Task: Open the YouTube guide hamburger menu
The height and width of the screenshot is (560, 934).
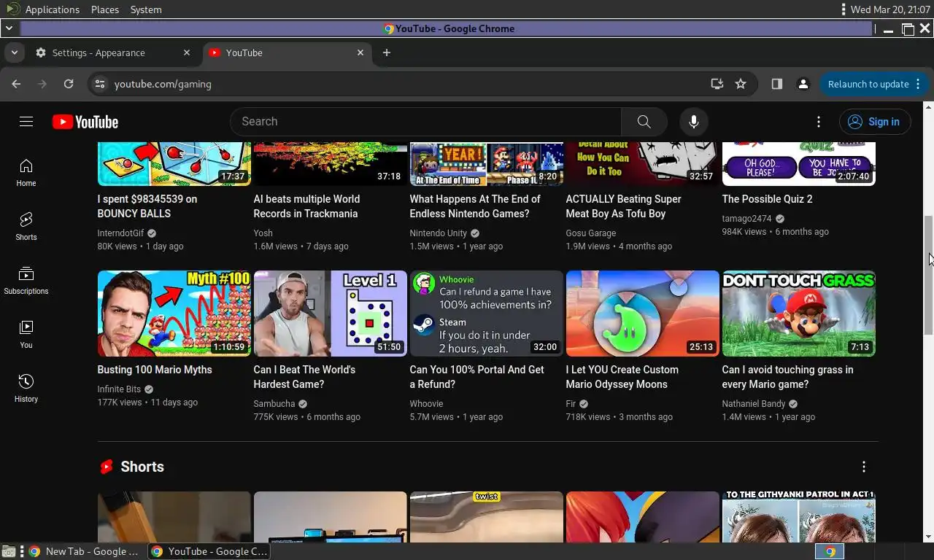Action: (x=26, y=122)
